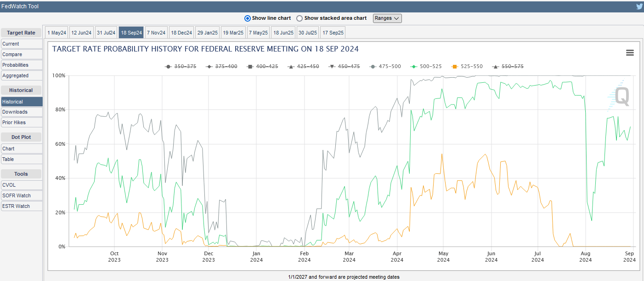Screen dimensions: 644x281
Task: Switch to Show stacked area chart
Action: click(x=299, y=18)
